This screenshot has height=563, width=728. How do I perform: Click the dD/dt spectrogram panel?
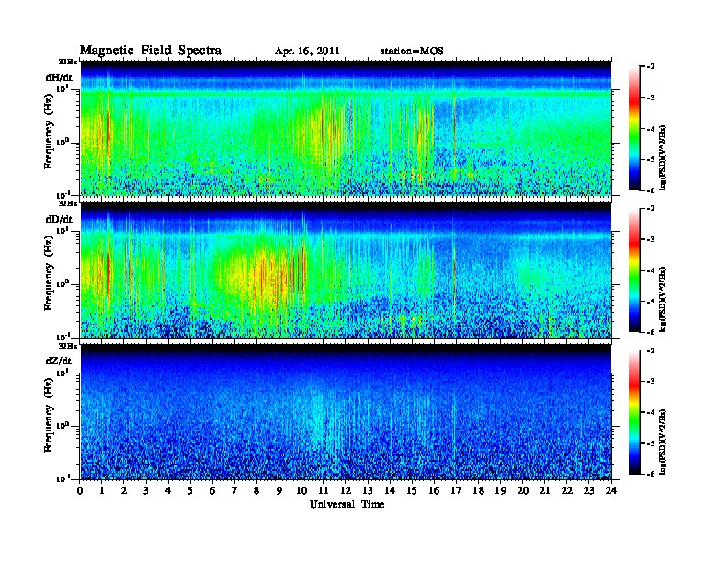click(x=346, y=270)
